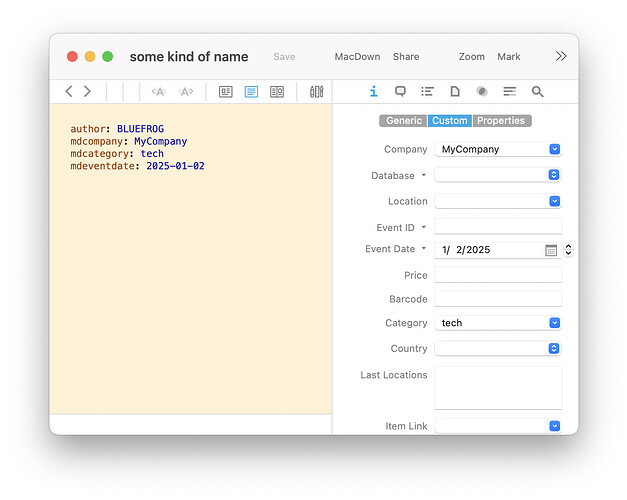Close the window with red button
627x500 pixels.
coord(72,56)
